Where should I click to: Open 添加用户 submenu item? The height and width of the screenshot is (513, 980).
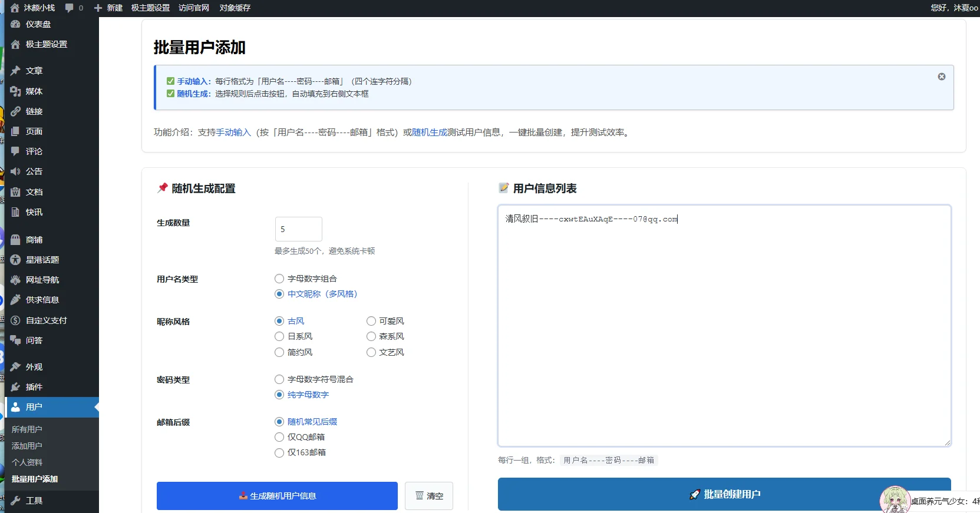point(27,446)
